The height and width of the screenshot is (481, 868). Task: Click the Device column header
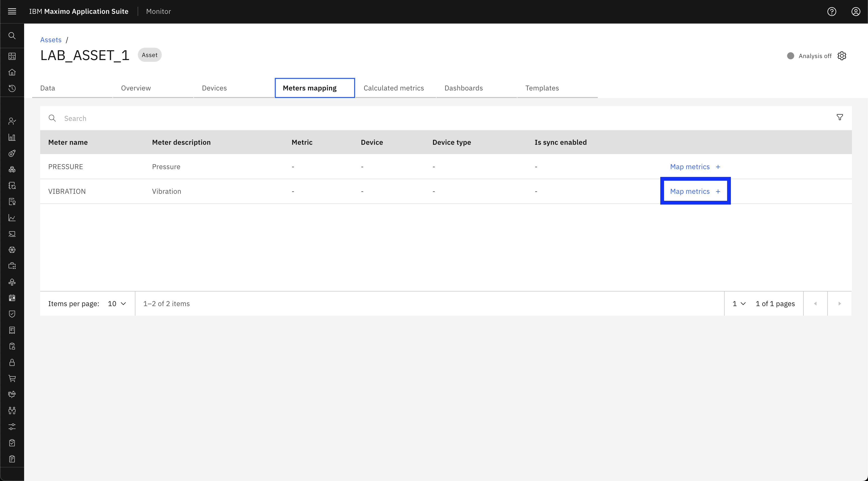[x=372, y=142]
